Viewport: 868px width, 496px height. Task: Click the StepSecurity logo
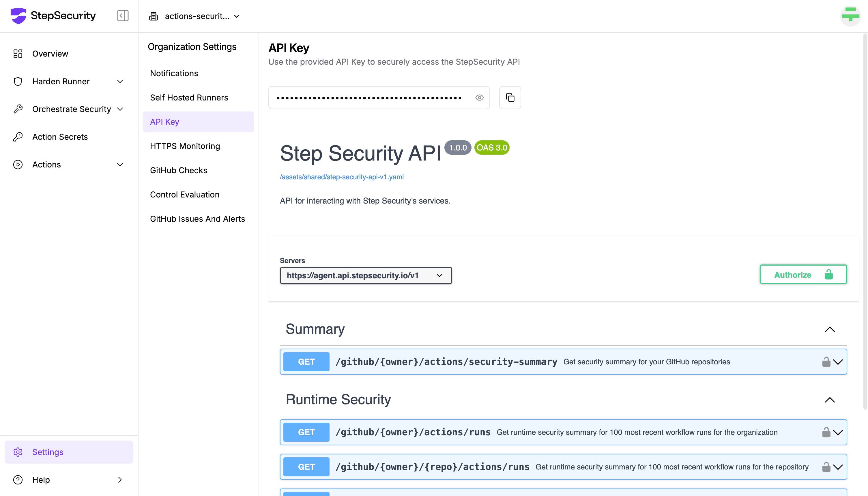click(x=53, y=16)
